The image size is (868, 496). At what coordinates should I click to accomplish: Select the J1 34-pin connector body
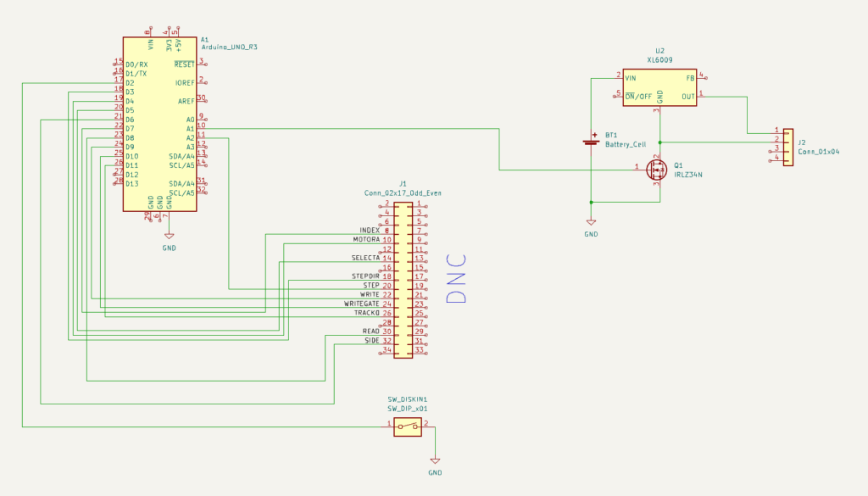[403, 279]
